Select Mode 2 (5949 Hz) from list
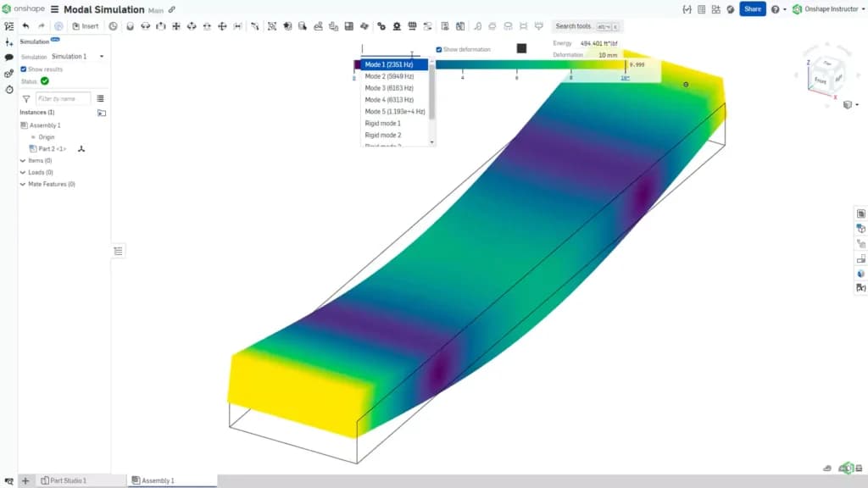 tap(395, 76)
